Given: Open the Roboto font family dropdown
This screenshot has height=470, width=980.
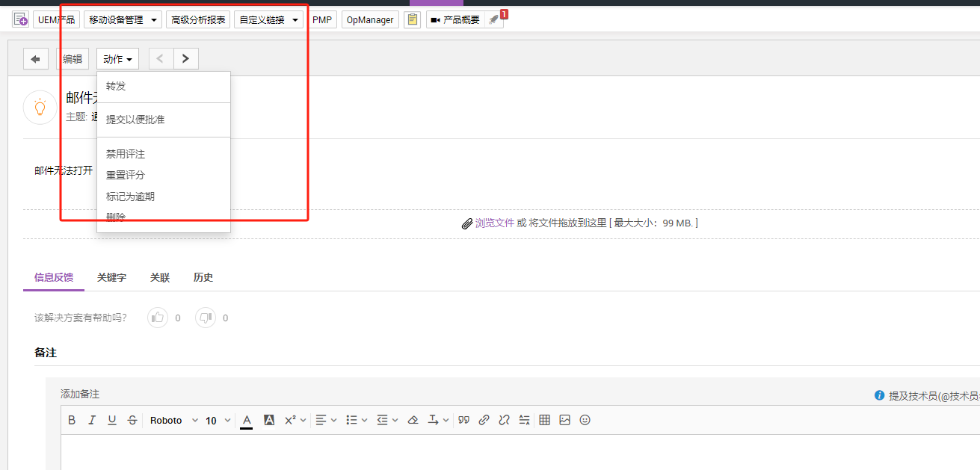Looking at the screenshot, I should tap(173, 420).
